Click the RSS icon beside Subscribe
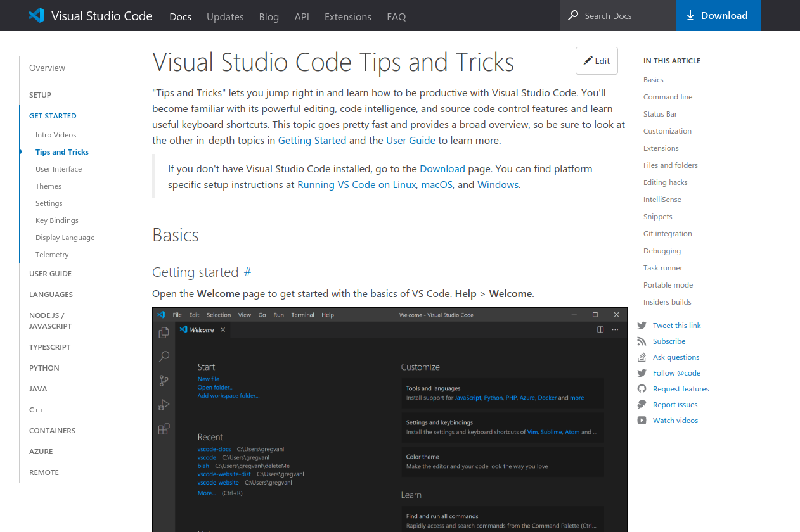 pyautogui.click(x=642, y=341)
